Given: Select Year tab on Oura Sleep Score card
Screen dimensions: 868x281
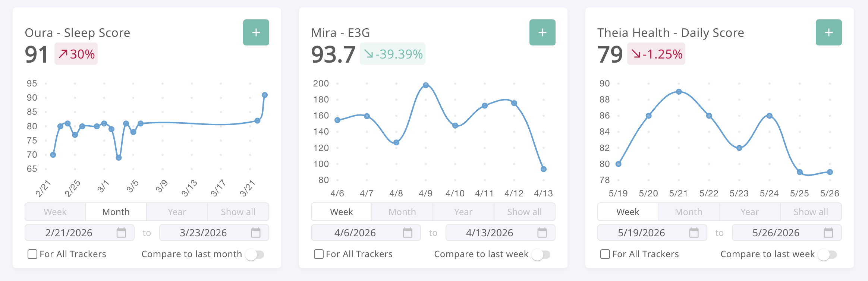Looking at the screenshot, I should click(177, 212).
